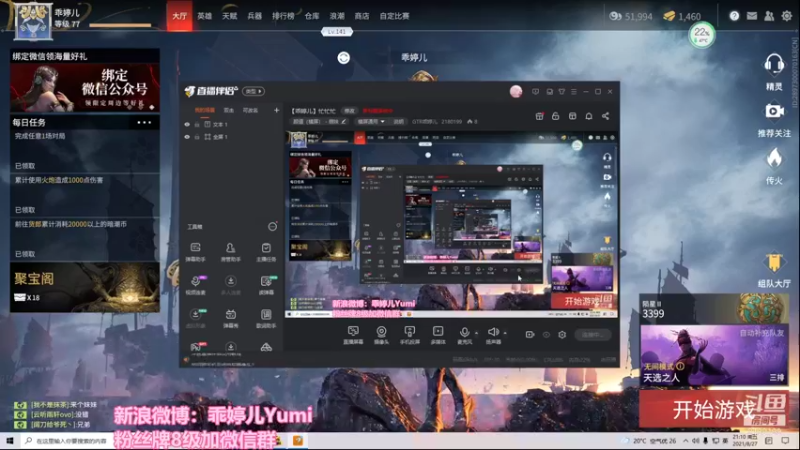Open 视频连麦 tool in toolbox

[x=195, y=285]
